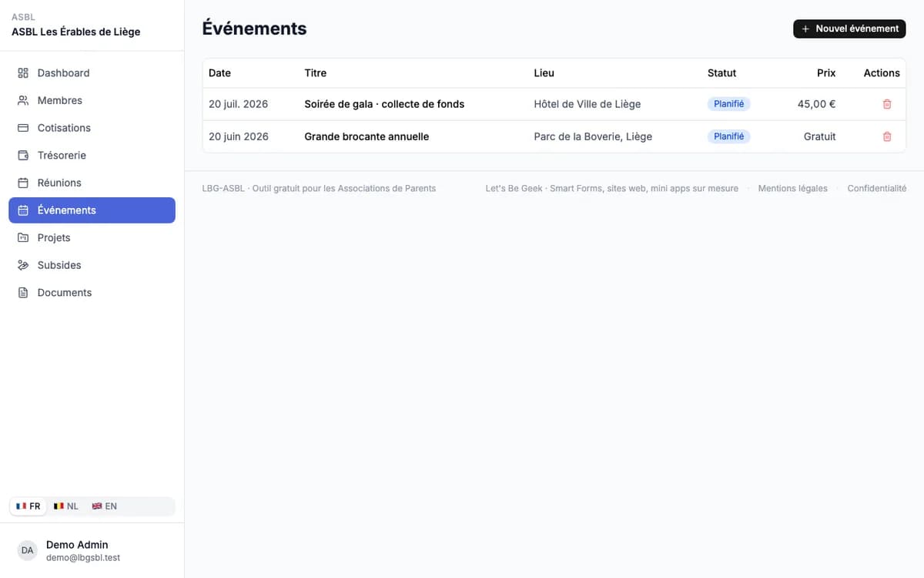Open the Réunions page
924x578 pixels.
point(92,183)
